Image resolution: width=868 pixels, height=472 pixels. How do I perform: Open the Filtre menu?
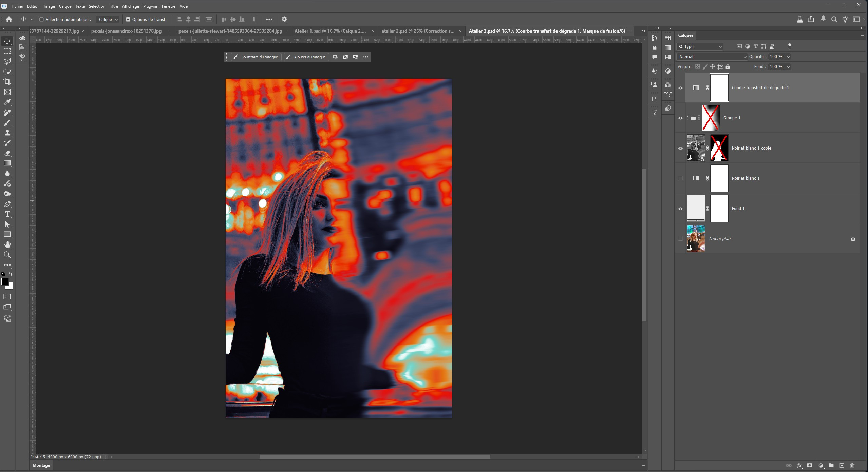click(x=113, y=6)
